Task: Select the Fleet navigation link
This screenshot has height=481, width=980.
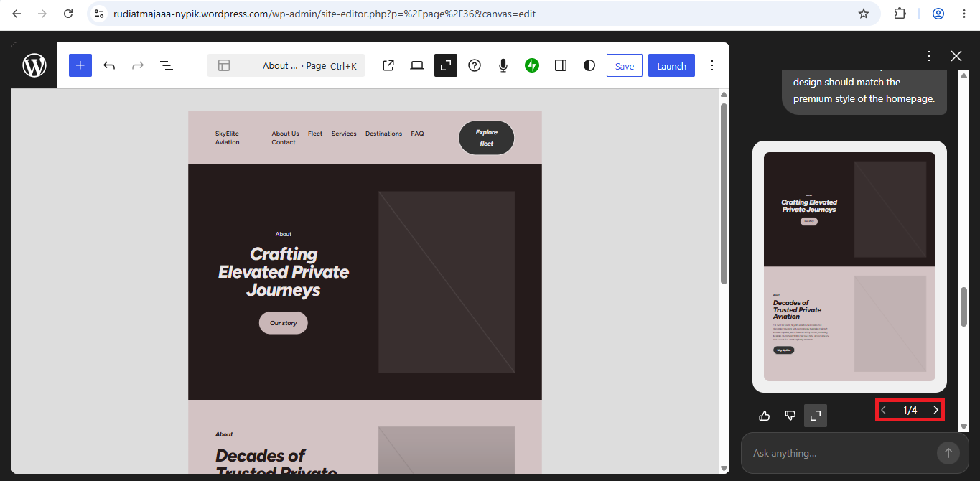Action: click(315, 134)
